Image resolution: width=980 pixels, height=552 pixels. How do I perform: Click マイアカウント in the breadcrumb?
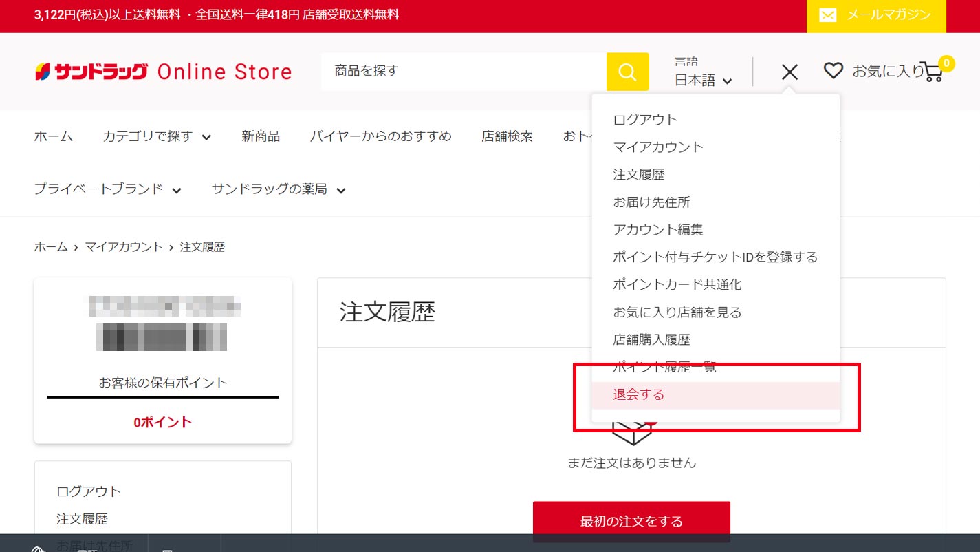[x=124, y=246]
